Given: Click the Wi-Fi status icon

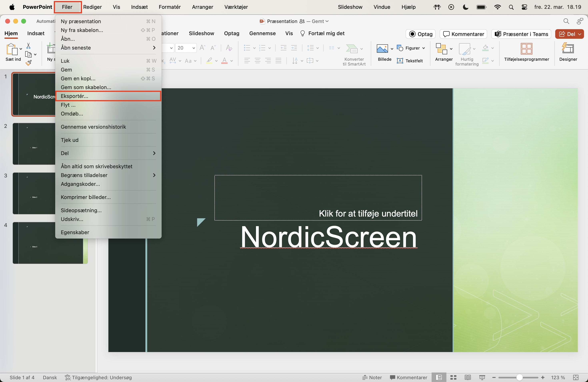Looking at the screenshot, I should (497, 7).
